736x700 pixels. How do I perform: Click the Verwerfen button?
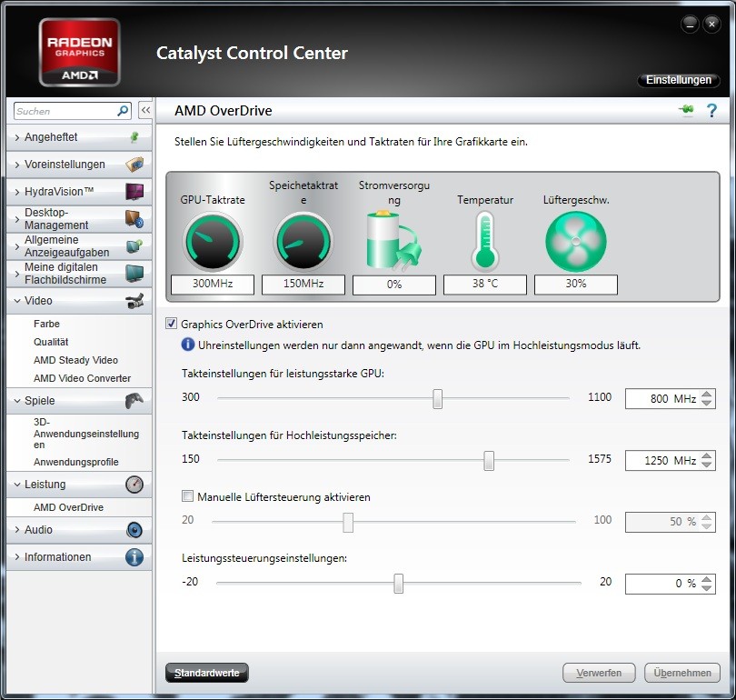tap(599, 673)
